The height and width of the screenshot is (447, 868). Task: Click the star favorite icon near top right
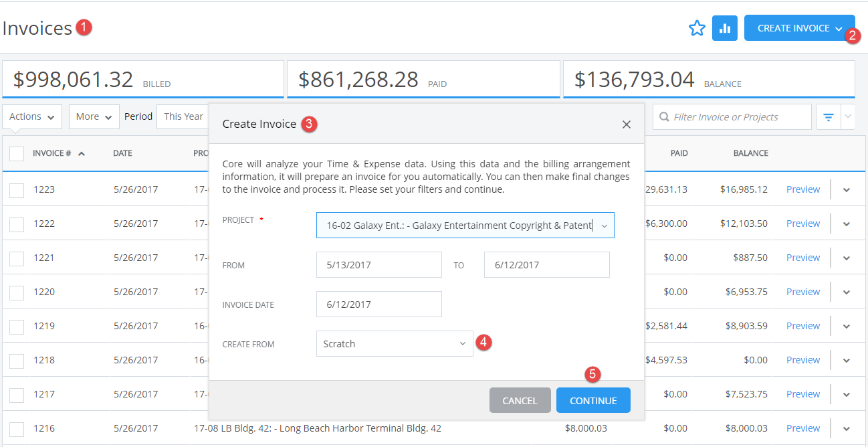coord(697,28)
